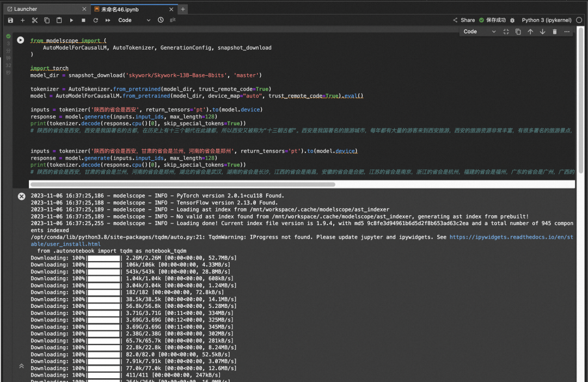Image resolution: width=588 pixels, height=382 pixels.
Task: Delete the cell using the trash icon
Action: coord(555,32)
